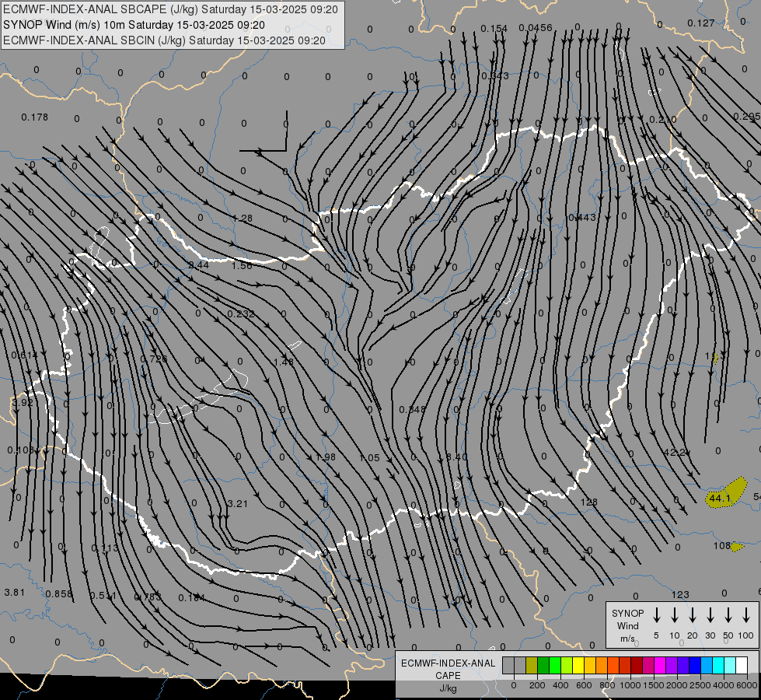
Task: Click the 1.05 value on the map
Action: (x=369, y=457)
